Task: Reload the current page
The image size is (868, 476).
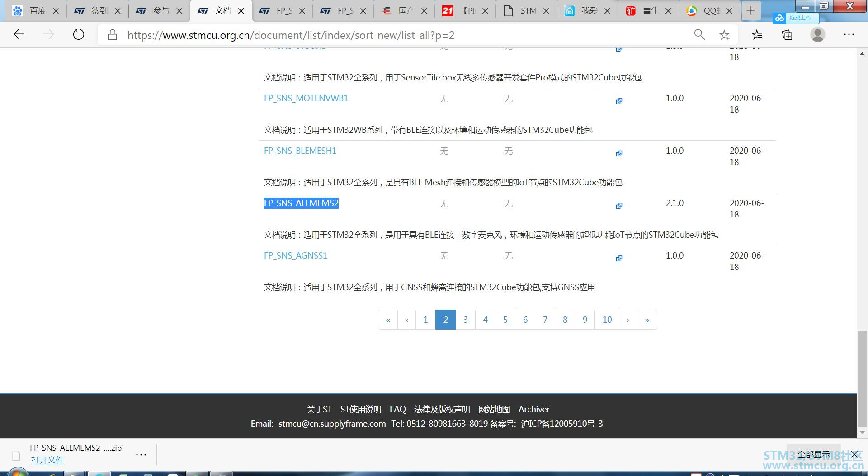Action: click(79, 34)
